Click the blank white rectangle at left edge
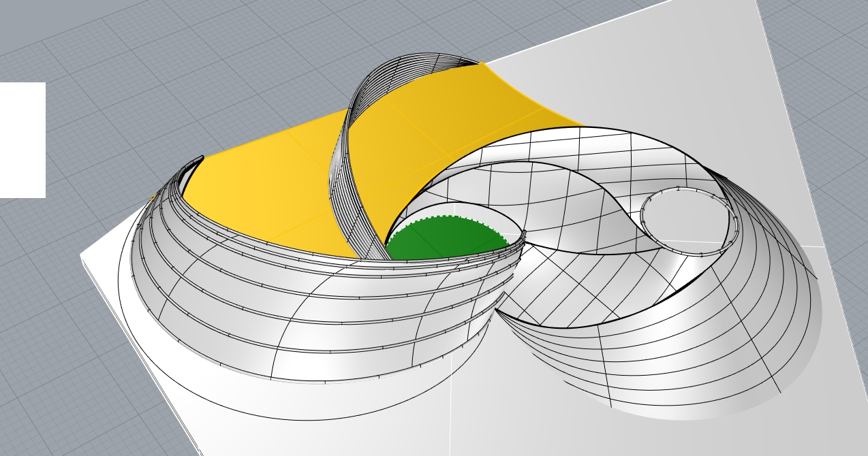 (22, 140)
